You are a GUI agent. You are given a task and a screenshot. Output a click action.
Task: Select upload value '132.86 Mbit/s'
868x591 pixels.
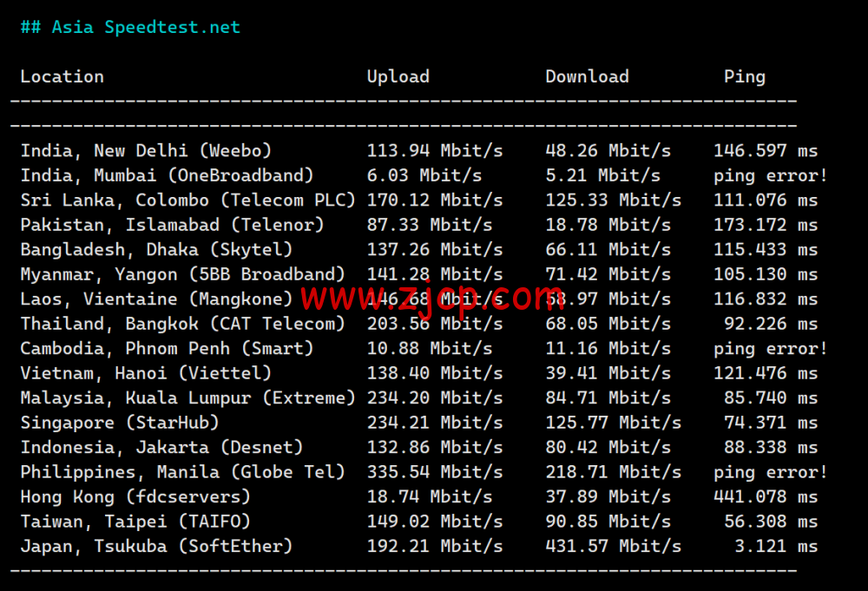click(435, 448)
